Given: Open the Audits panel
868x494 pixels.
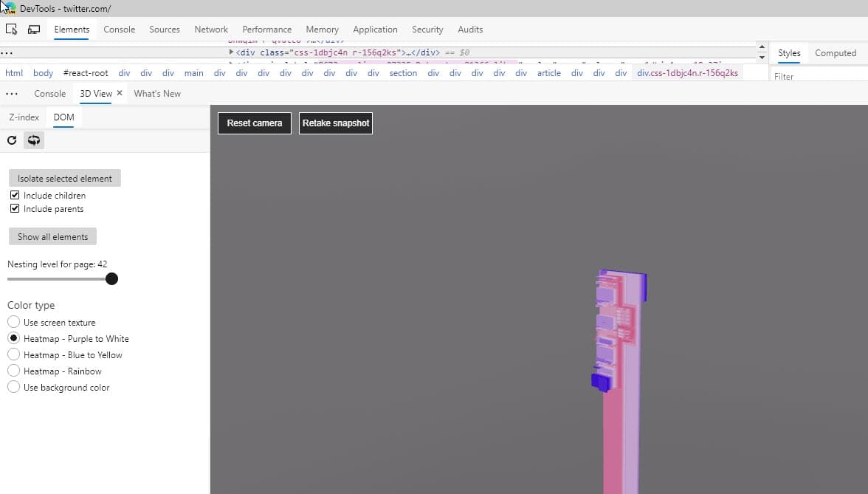Looking at the screenshot, I should [x=470, y=30].
